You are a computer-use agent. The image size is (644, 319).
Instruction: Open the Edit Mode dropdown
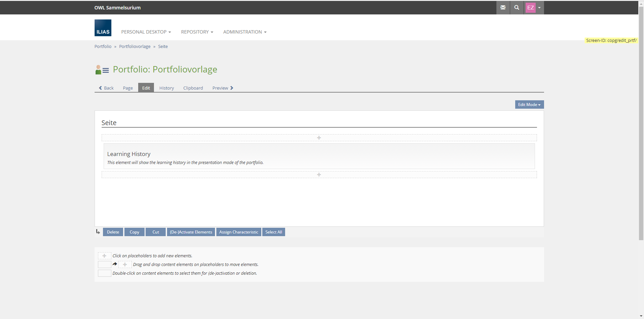529,105
